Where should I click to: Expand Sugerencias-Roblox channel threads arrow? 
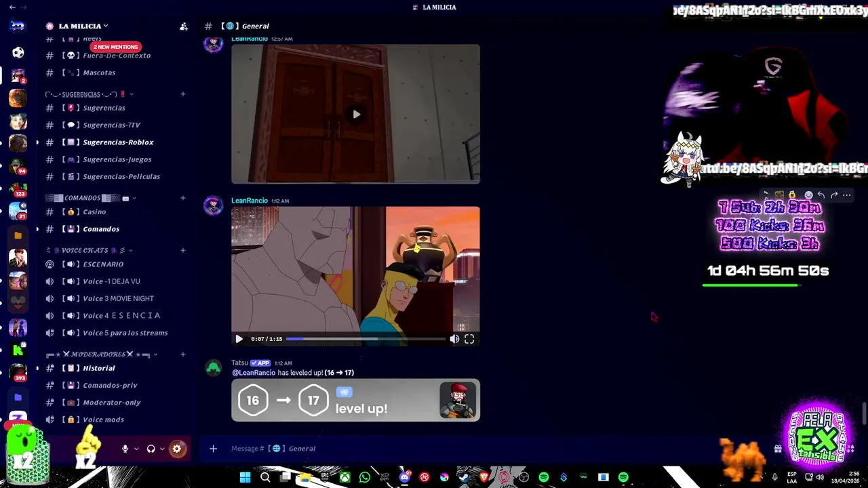[37, 142]
